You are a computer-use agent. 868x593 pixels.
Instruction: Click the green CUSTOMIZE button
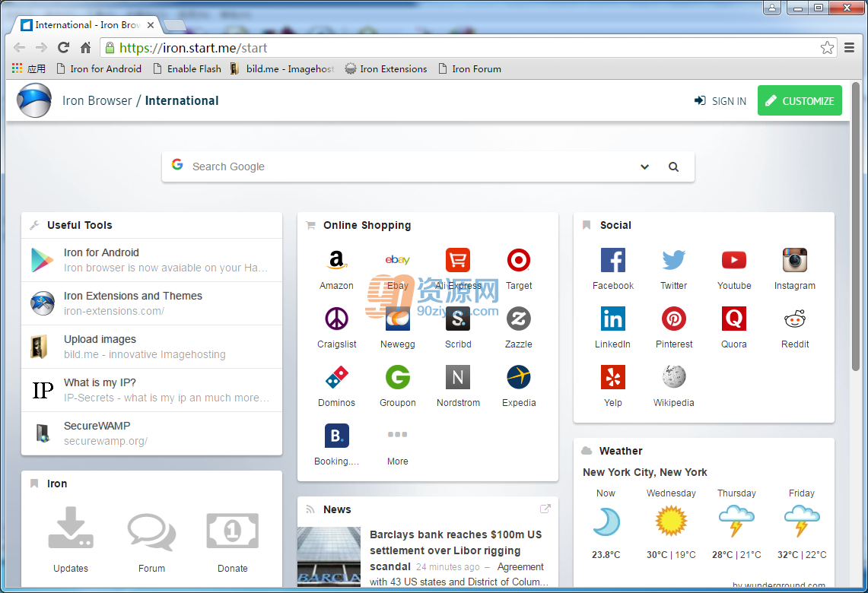(x=800, y=100)
